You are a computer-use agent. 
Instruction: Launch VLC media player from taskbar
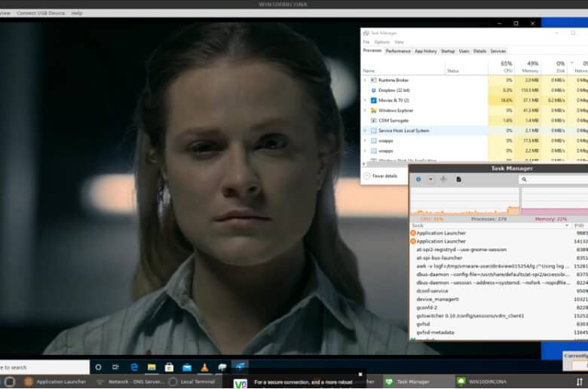[204, 367]
